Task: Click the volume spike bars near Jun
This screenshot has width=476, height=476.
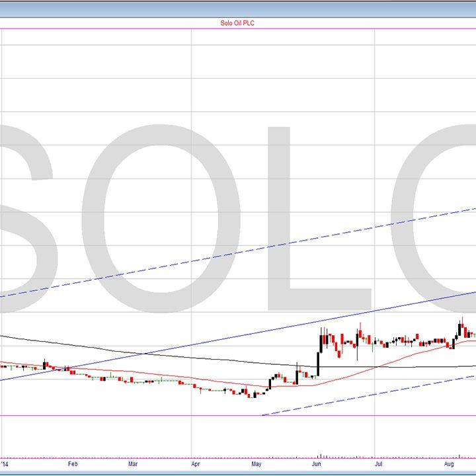Action: [x=320, y=456]
